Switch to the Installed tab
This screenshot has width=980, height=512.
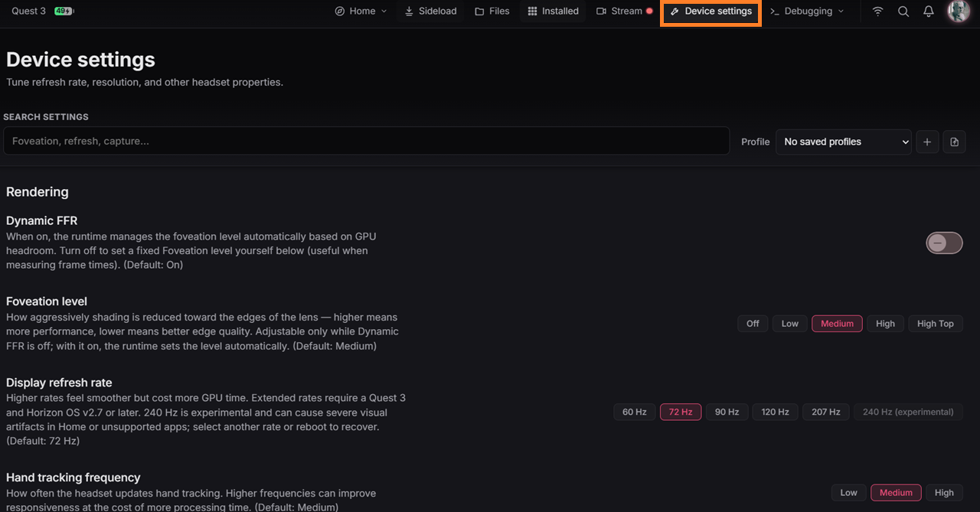553,11
